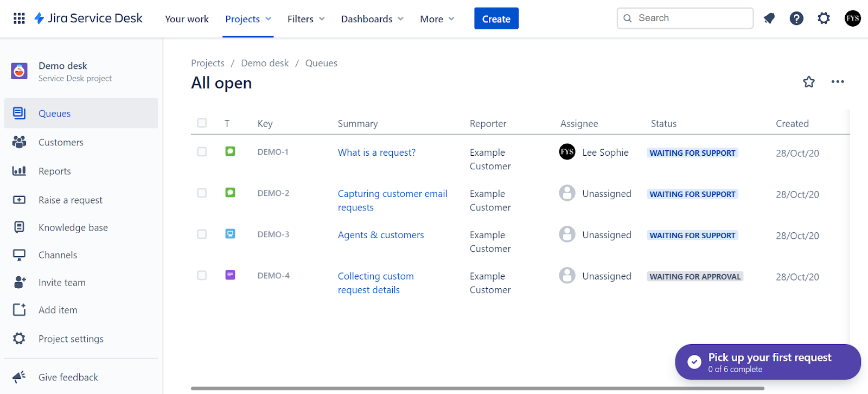Select Customers in the sidebar
The height and width of the screenshot is (394, 868).
pyautogui.click(x=61, y=142)
